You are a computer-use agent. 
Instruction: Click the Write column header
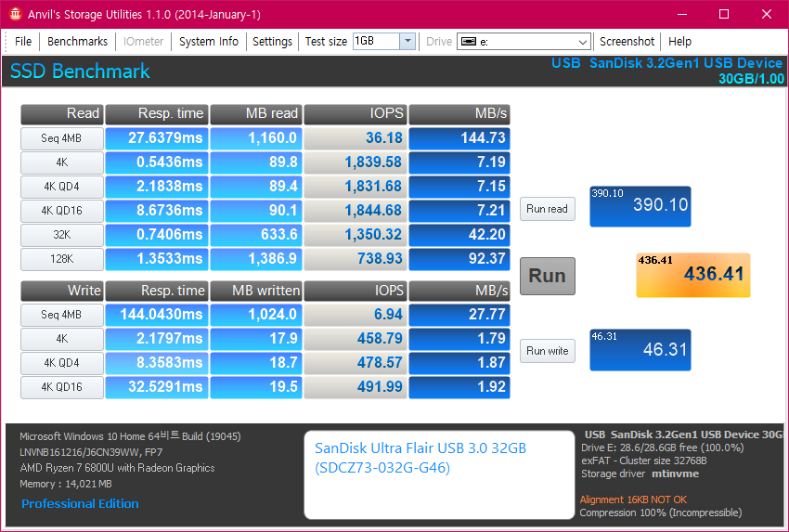62,291
